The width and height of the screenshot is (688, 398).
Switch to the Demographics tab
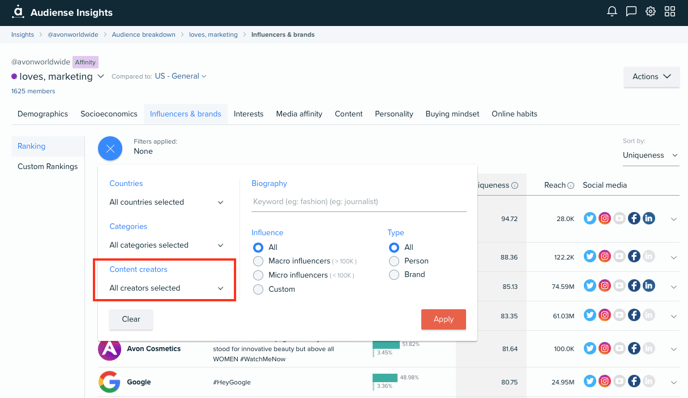43,114
